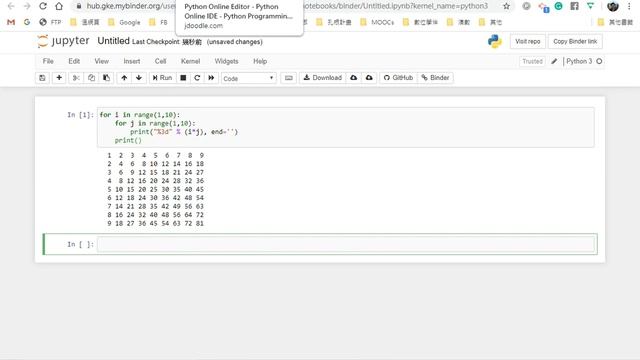Restart the kernel icon
Screen dimensions: 640x360
197,78
